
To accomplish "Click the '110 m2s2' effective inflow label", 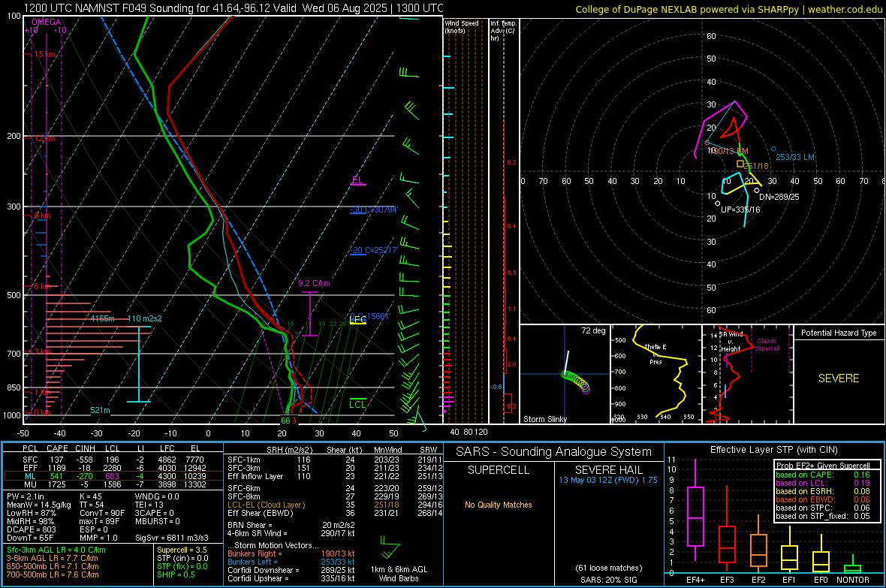I will [145, 318].
